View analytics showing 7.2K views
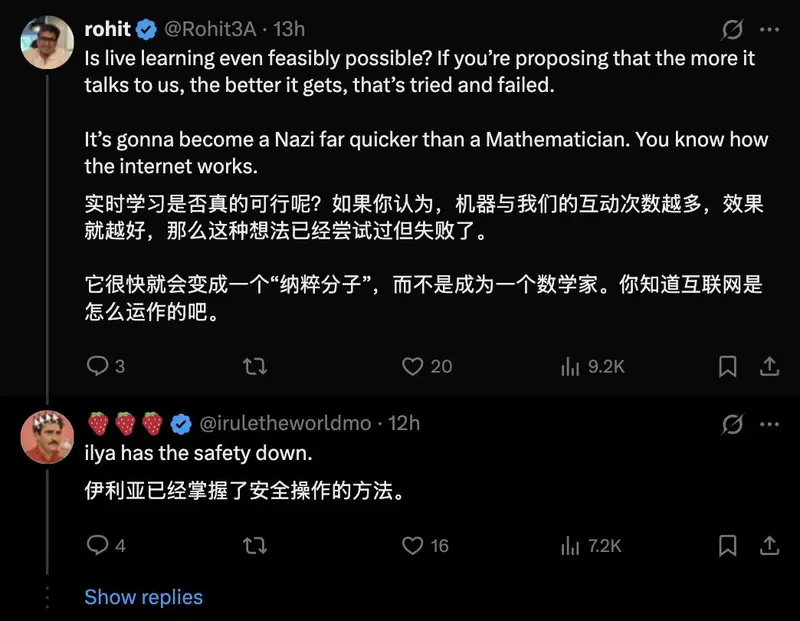Viewport: 800px width, 621px height. click(x=590, y=545)
